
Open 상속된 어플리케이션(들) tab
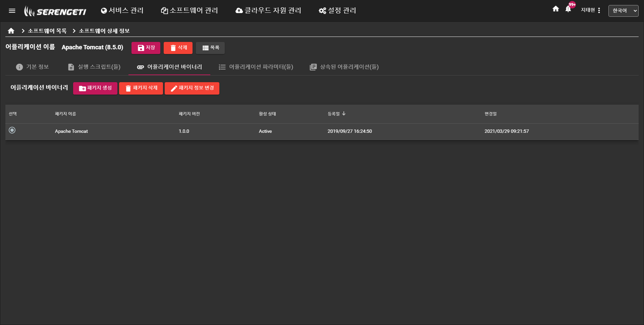344,67
